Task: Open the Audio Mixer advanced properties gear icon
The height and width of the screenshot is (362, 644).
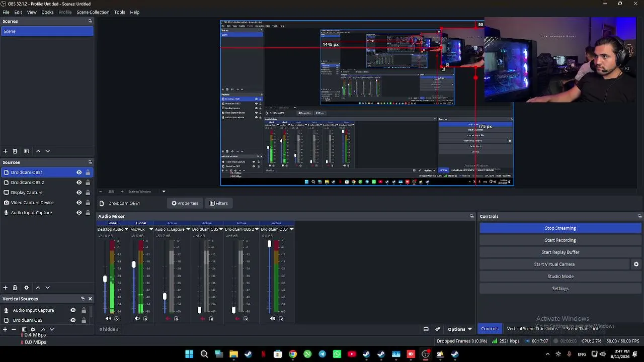Action: pos(437,329)
